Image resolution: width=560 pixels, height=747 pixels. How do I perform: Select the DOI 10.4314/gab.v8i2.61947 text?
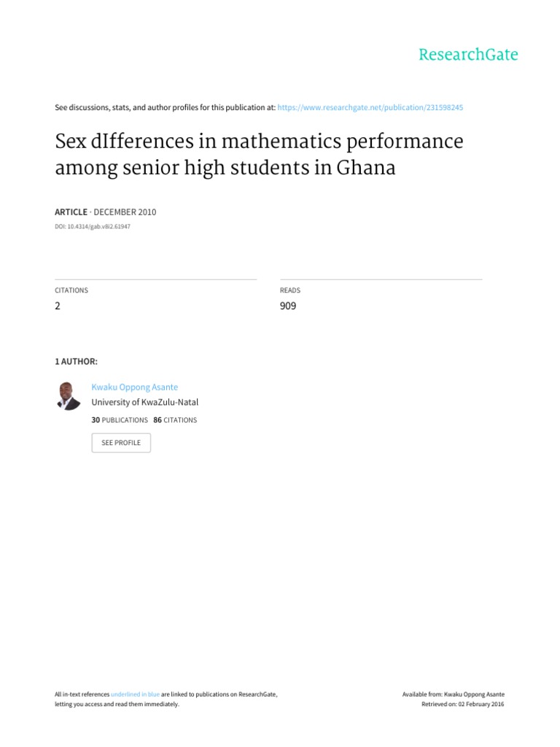click(93, 227)
